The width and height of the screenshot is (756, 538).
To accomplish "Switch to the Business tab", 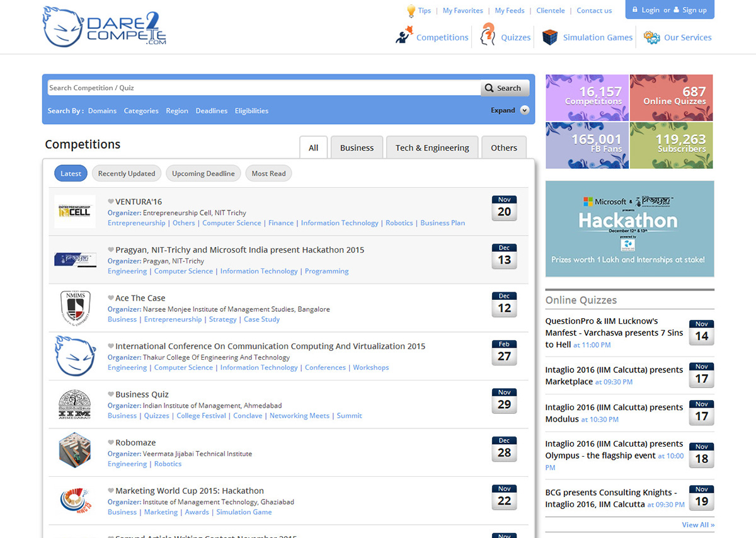I will pos(357,147).
